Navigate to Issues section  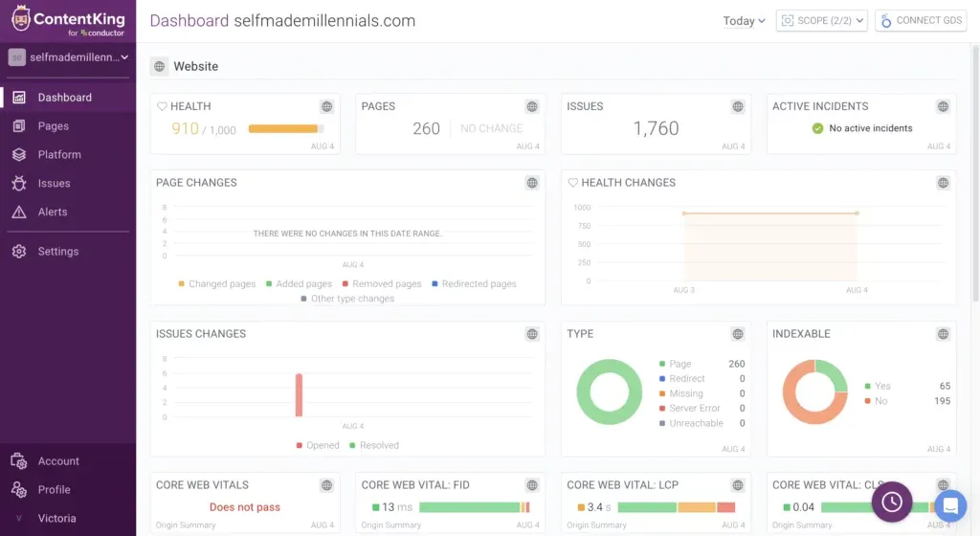pos(68,184)
